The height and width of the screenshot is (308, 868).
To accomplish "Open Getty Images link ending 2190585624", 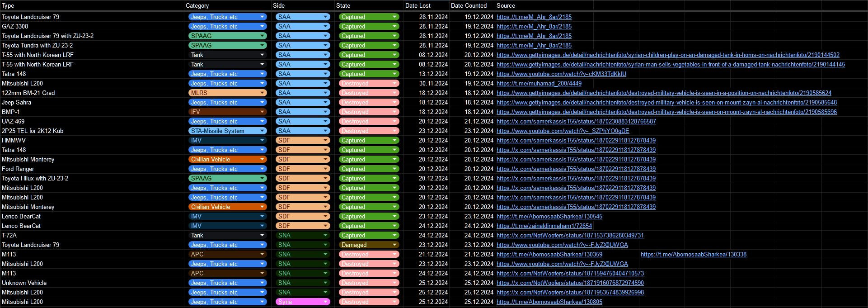I will [664, 93].
